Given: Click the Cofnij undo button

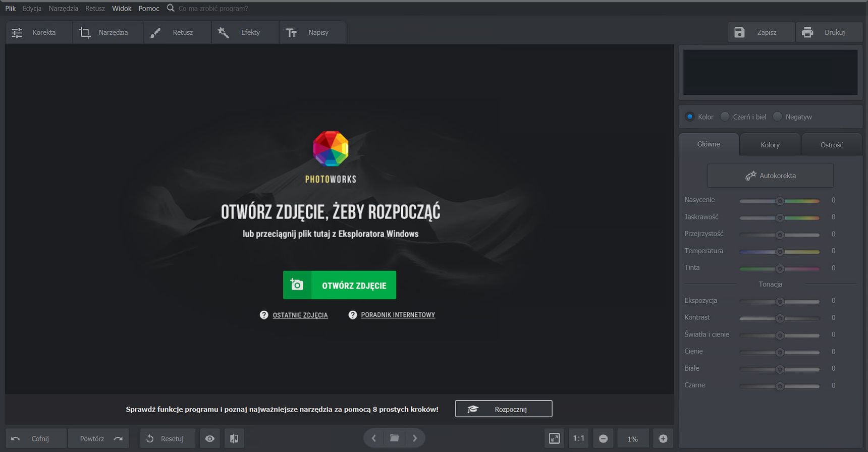Looking at the screenshot, I should (35, 438).
